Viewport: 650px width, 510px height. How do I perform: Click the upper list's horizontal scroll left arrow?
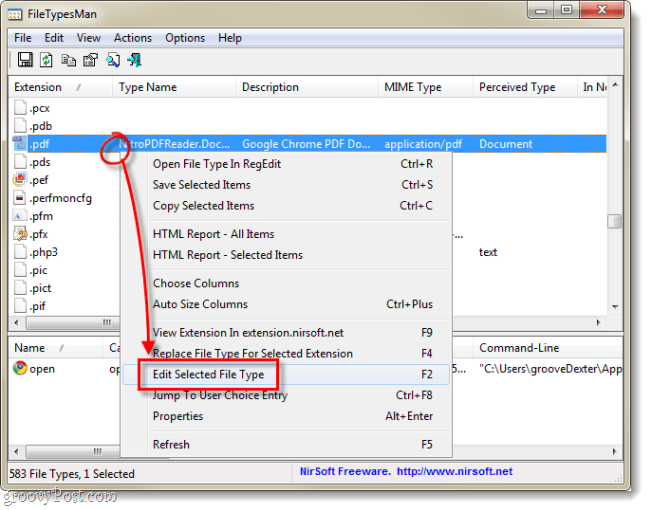(x=17, y=323)
